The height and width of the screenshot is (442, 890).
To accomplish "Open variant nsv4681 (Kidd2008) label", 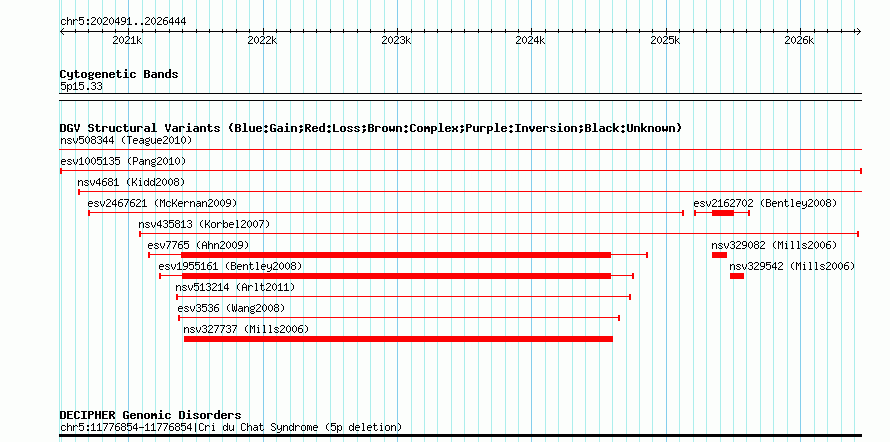I will tap(131, 182).
